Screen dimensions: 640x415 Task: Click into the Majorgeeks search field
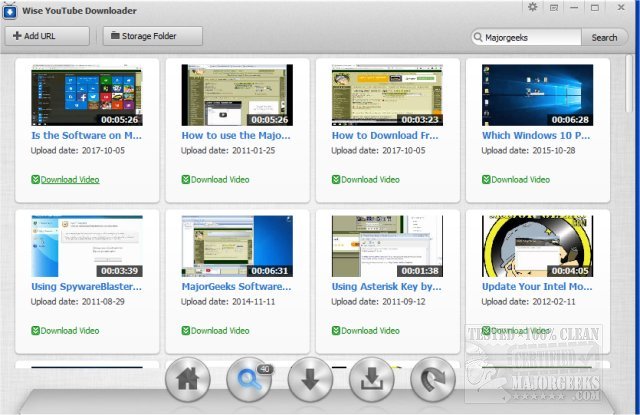coord(531,38)
